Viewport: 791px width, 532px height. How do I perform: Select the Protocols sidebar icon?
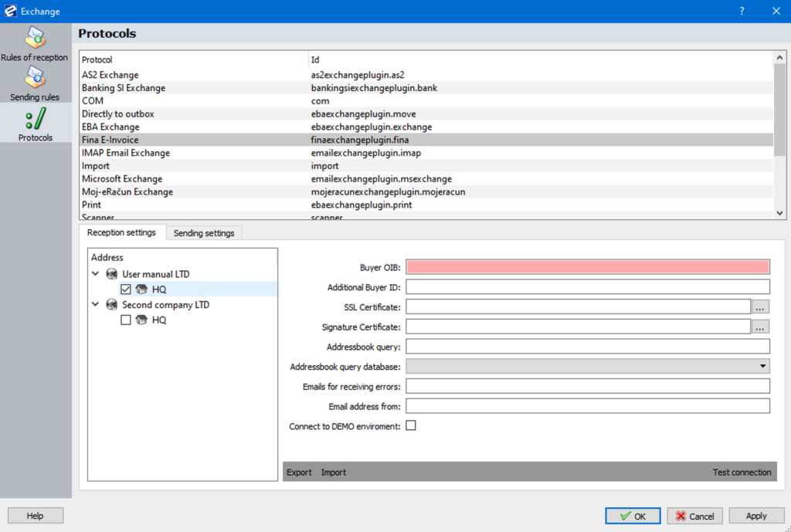point(35,119)
